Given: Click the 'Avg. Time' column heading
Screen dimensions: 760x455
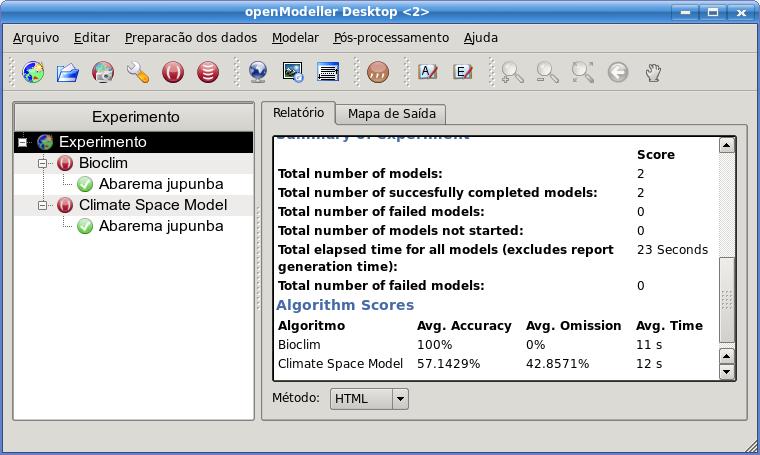Looking at the screenshot, I should coord(669,326).
